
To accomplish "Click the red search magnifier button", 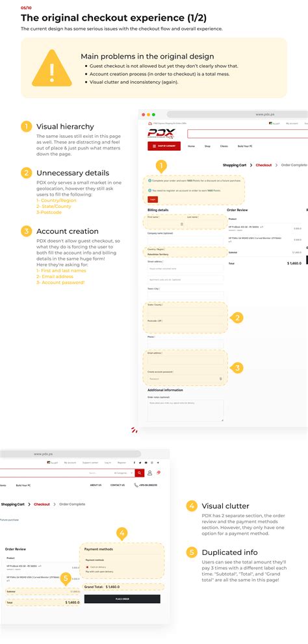I will pos(140,473).
